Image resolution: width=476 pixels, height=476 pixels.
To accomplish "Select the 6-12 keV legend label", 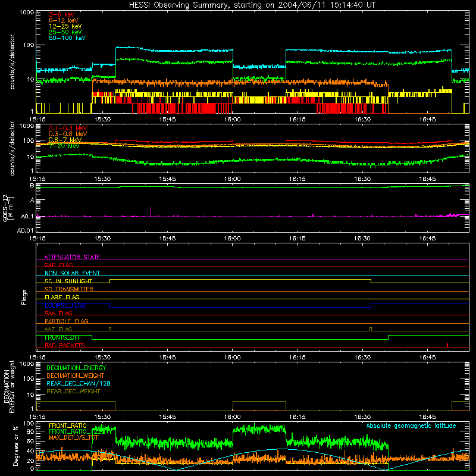I will click(x=63, y=20).
